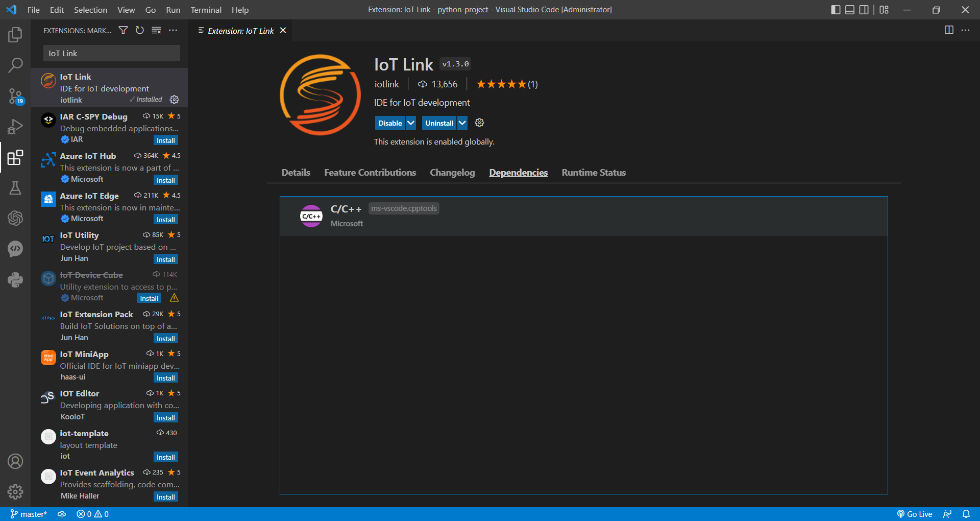Open the Run and Debug view

(15, 126)
